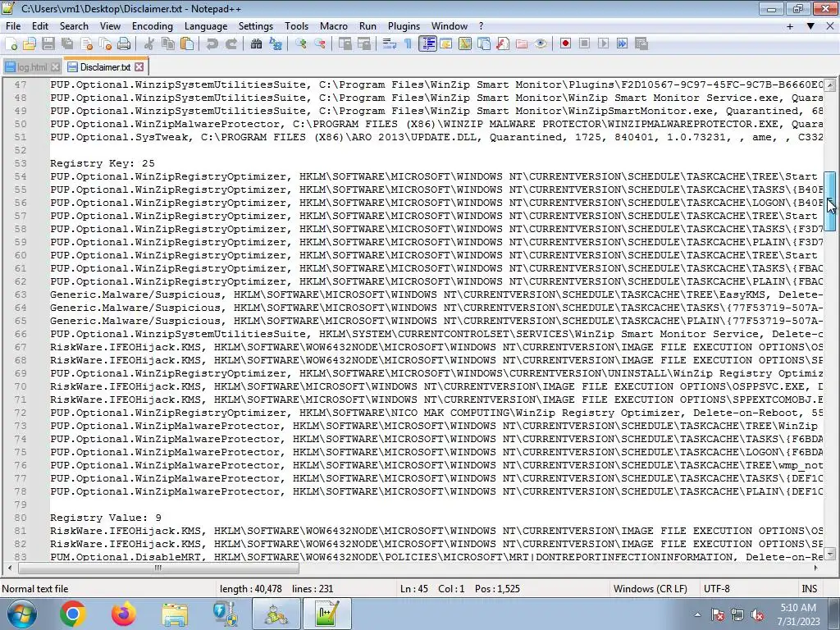Open the tab list dropdown arrow
This screenshot has height=630, width=840.
pyautogui.click(x=810, y=26)
